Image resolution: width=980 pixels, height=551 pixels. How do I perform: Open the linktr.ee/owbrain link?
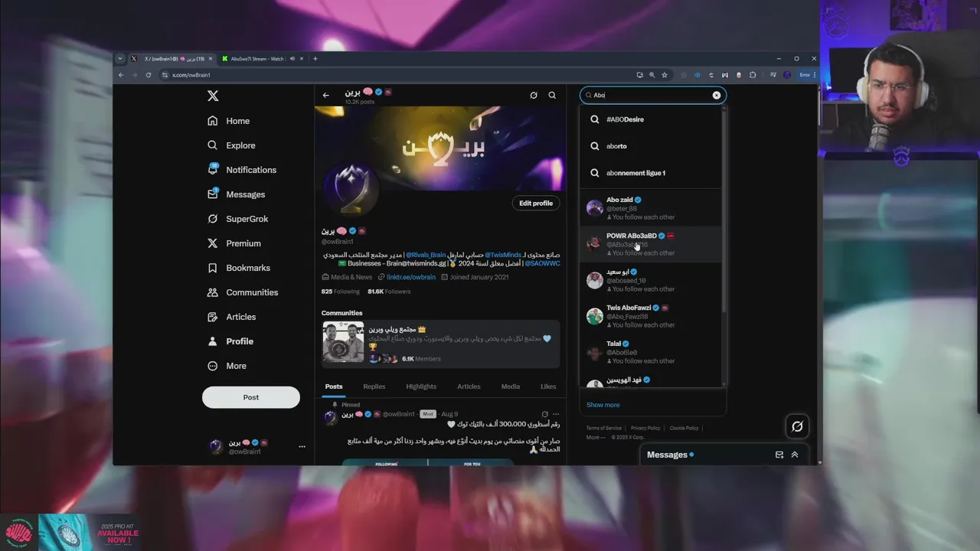coord(411,277)
